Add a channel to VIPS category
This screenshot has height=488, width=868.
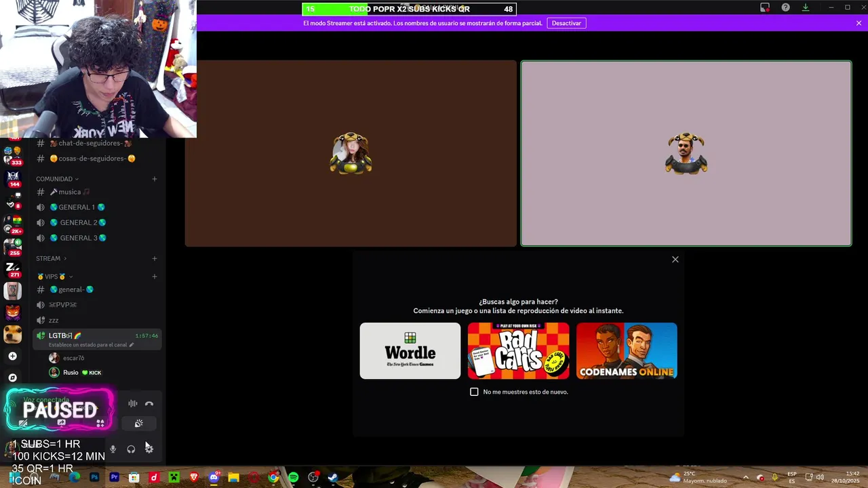click(x=155, y=277)
